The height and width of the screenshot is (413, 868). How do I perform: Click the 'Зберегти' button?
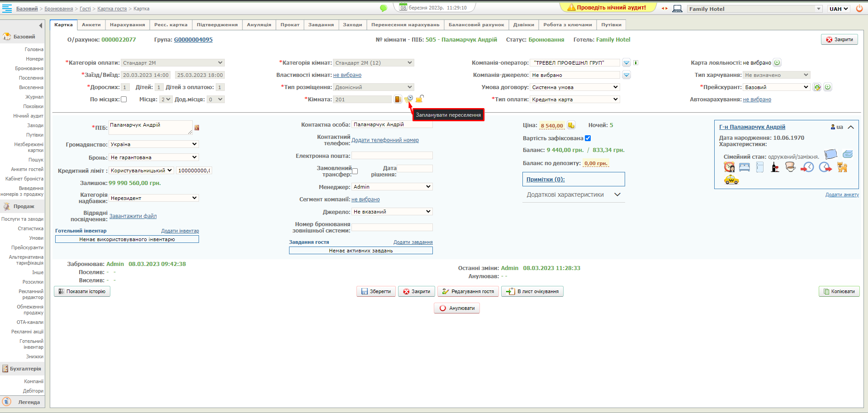click(x=376, y=292)
